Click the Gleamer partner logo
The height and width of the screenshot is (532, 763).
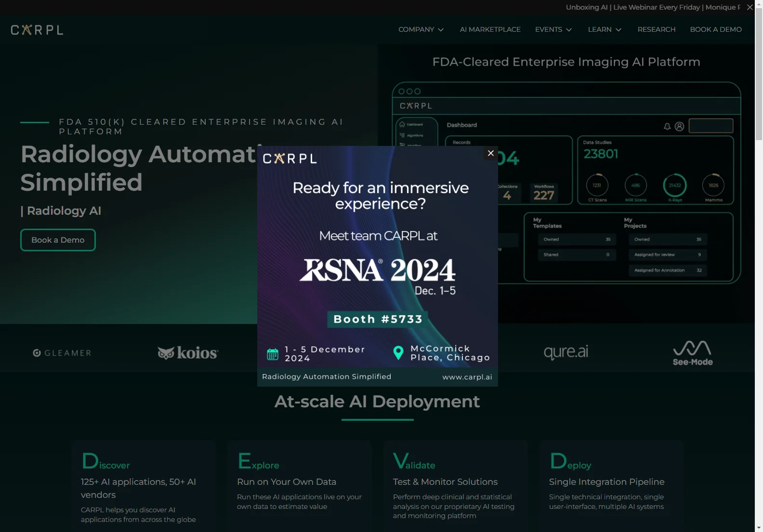(62, 353)
